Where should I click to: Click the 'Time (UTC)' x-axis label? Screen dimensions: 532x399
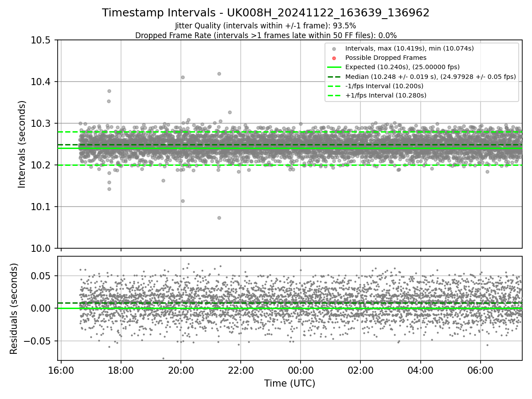pos(289,383)
